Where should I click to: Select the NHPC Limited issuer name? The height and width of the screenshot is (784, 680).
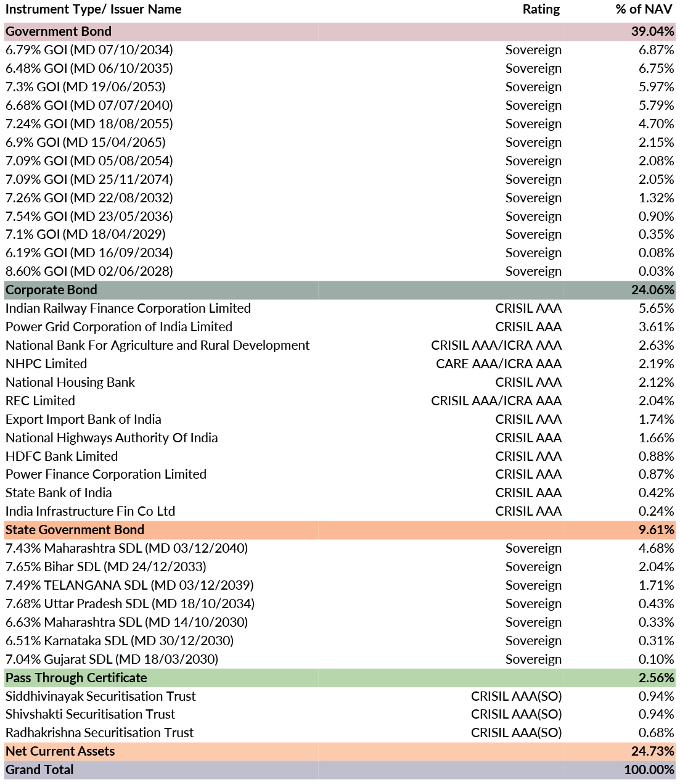pyautogui.click(x=46, y=364)
